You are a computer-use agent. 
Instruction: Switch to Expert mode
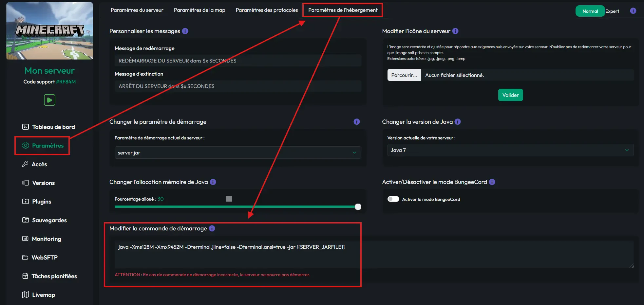612,11
